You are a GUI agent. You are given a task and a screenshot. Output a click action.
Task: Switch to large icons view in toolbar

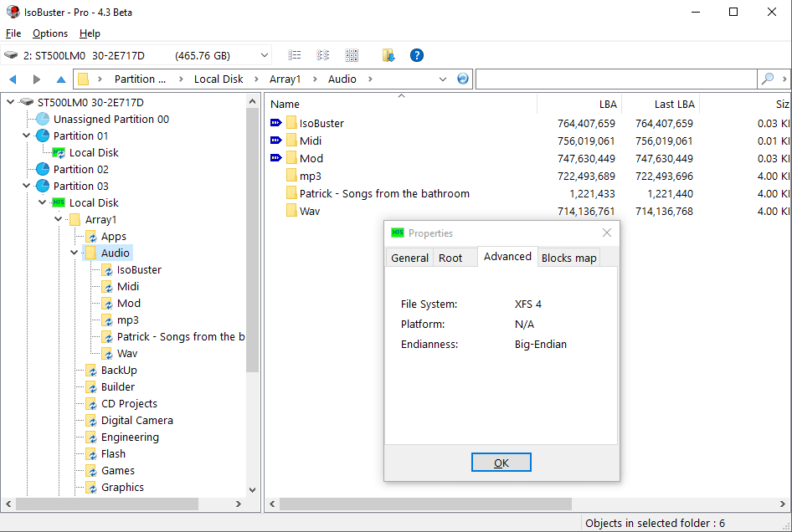pos(352,55)
